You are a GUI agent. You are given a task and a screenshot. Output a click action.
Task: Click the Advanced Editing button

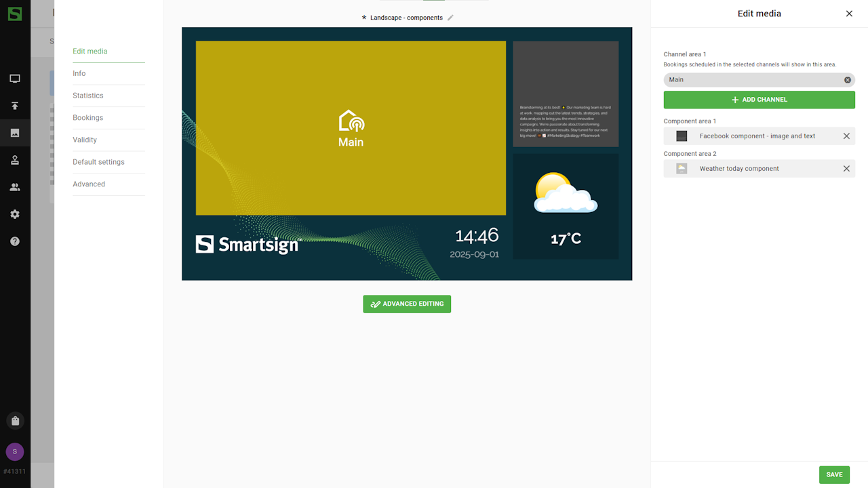coord(407,304)
